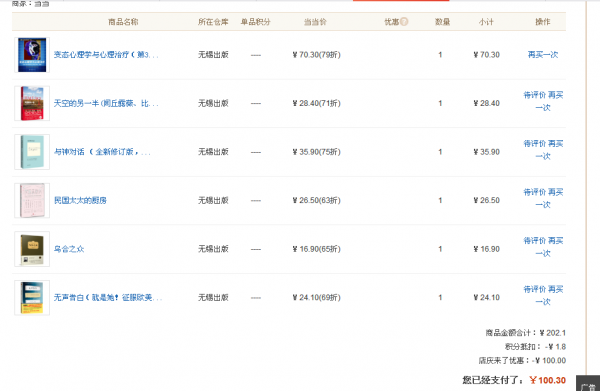Open the 与神对话（全新修订版 title link
Image resolution: width=600 pixels, height=391 pixels.
[x=102, y=152]
